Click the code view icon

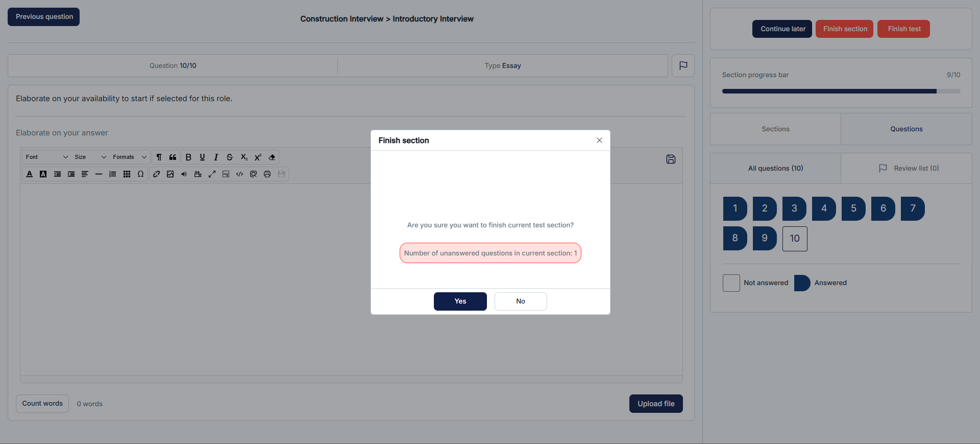tap(239, 174)
